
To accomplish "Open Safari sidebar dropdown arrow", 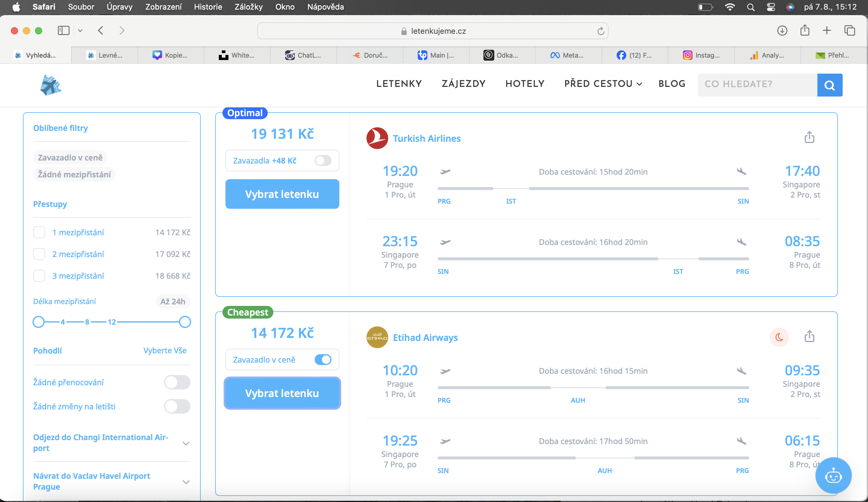I will point(80,31).
